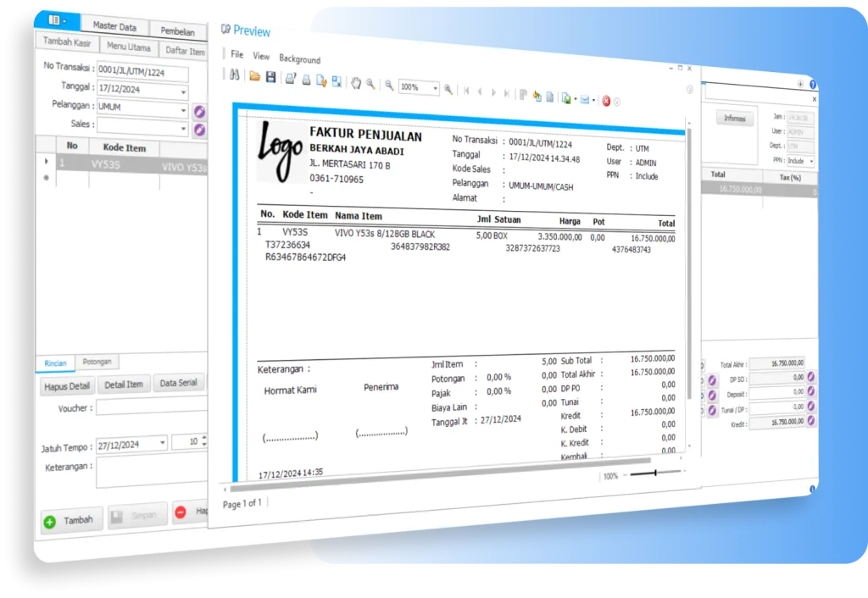Click the Tambah button with green plus
868x598 pixels.
click(71, 521)
